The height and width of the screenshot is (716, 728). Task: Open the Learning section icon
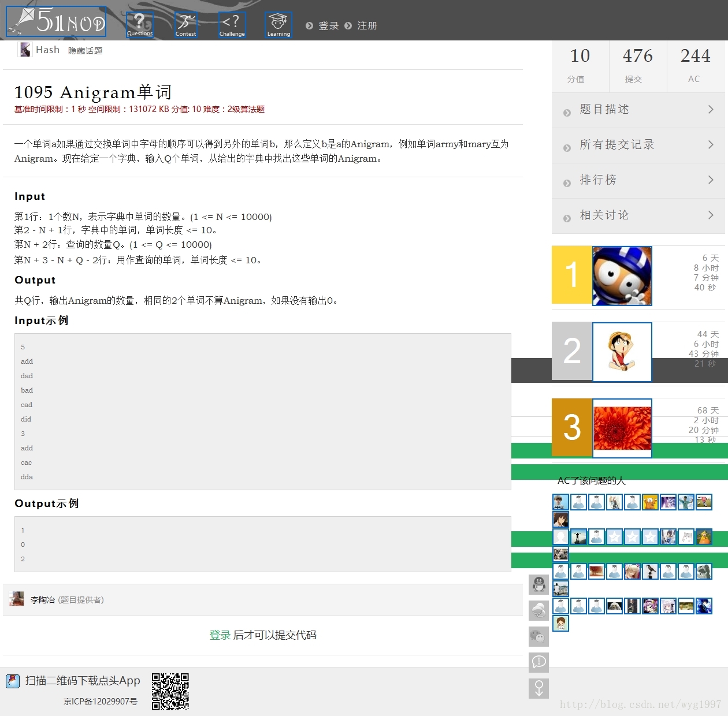click(278, 25)
